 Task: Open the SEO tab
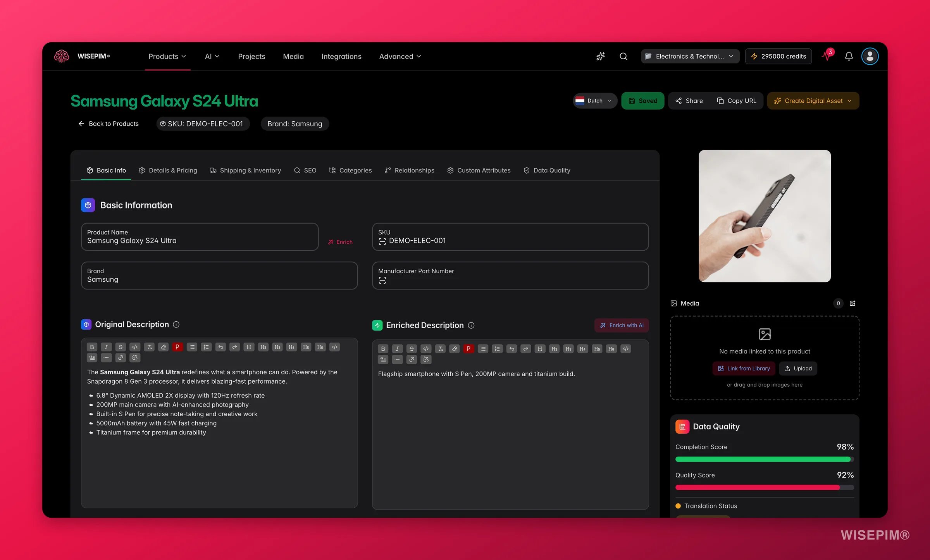pyautogui.click(x=305, y=171)
